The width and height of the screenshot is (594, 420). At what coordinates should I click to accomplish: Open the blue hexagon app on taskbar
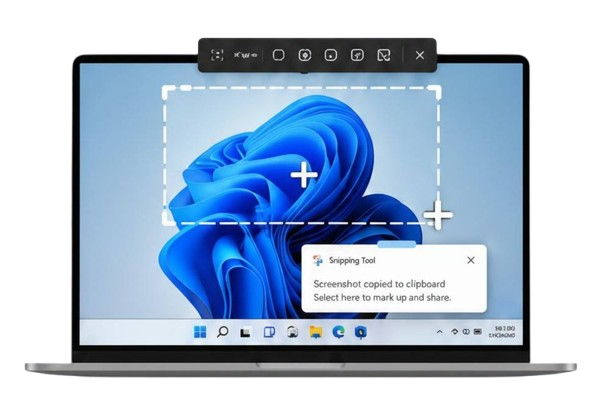click(361, 332)
